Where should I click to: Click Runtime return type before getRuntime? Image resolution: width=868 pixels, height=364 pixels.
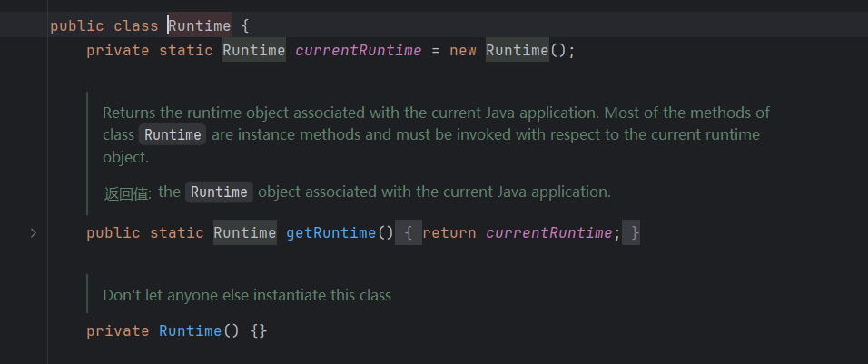[x=244, y=233]
